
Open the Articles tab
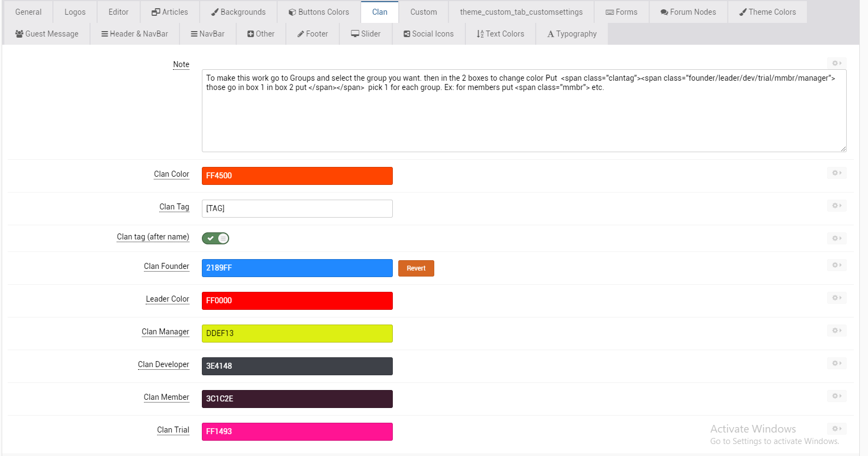coord(170,12)
